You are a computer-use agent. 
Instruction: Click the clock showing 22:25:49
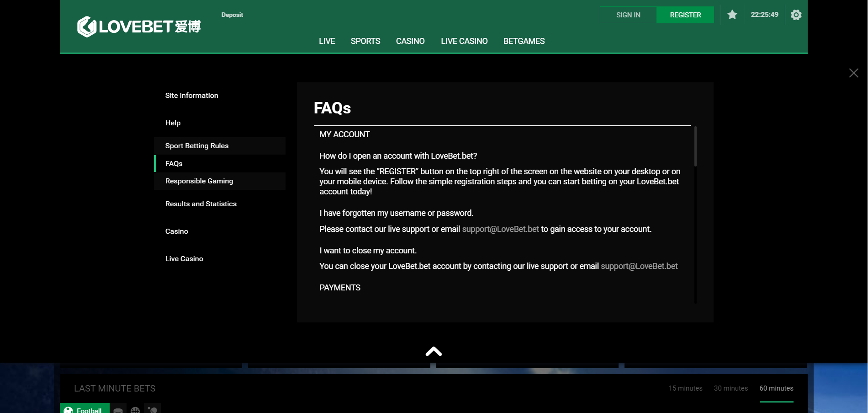pos(764,15)
